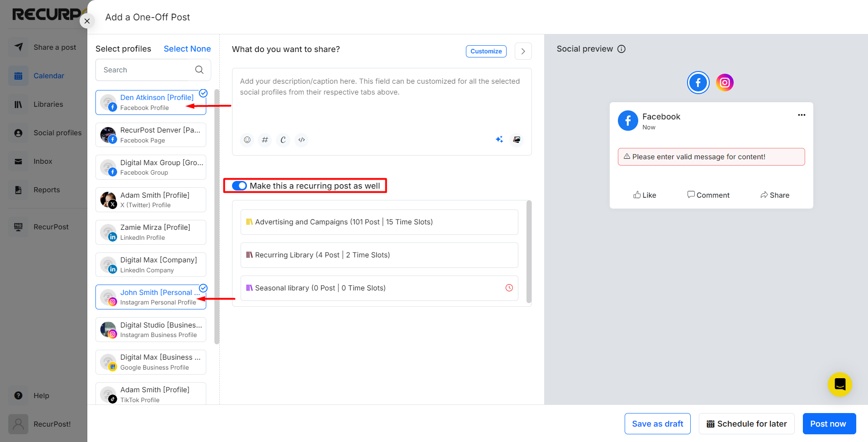The width and height of the screenshot is (868, 442).
Task: Click the RecurPost monitor icon in sidebar
Action: coord(18,227)
